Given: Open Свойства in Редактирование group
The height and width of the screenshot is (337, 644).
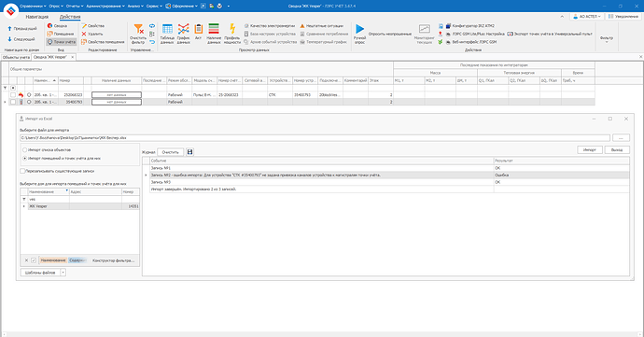Looking at the screenshot, I should point(92,25).
